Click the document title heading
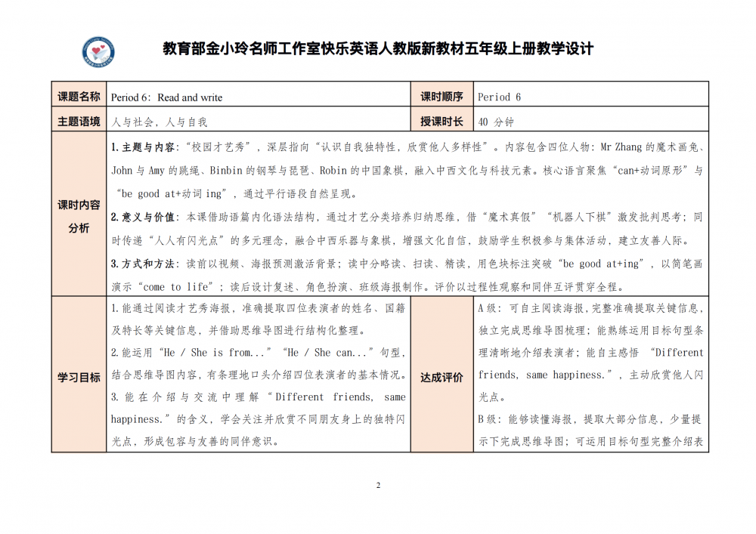Viewport: 756px width, 534px height. (x=378, y=48)
